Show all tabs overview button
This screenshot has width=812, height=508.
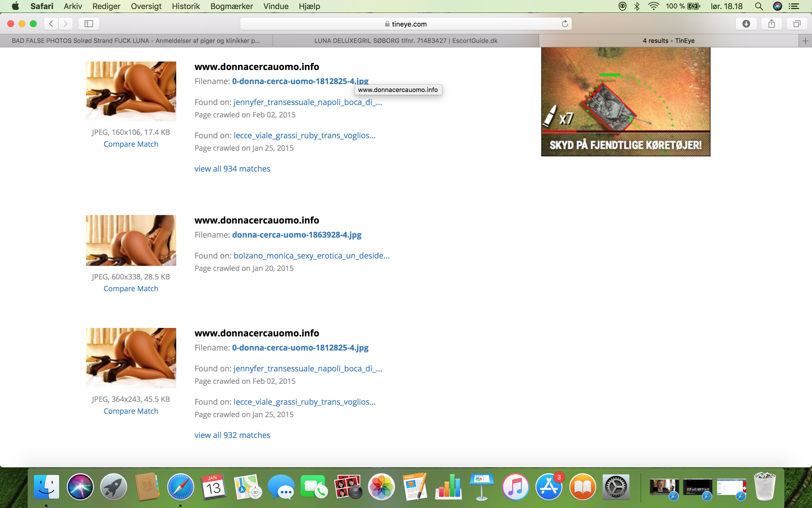pyautogui.click(x=797, y=23)
